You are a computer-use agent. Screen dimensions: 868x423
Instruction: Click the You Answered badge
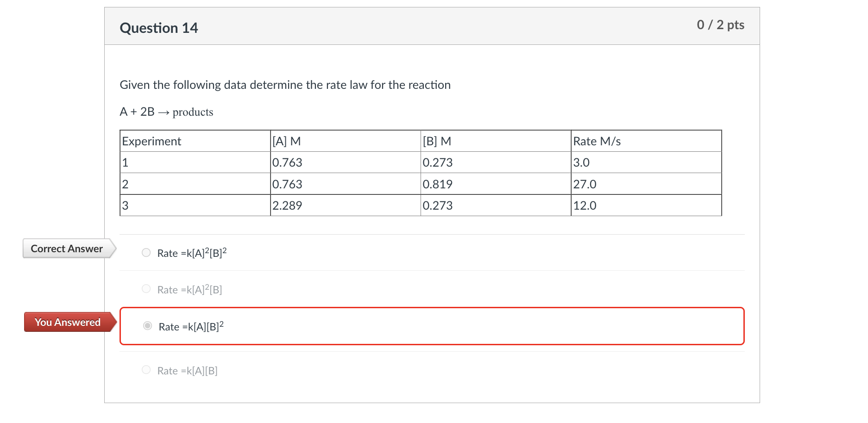pyautogui.click(x=68, y=322)
